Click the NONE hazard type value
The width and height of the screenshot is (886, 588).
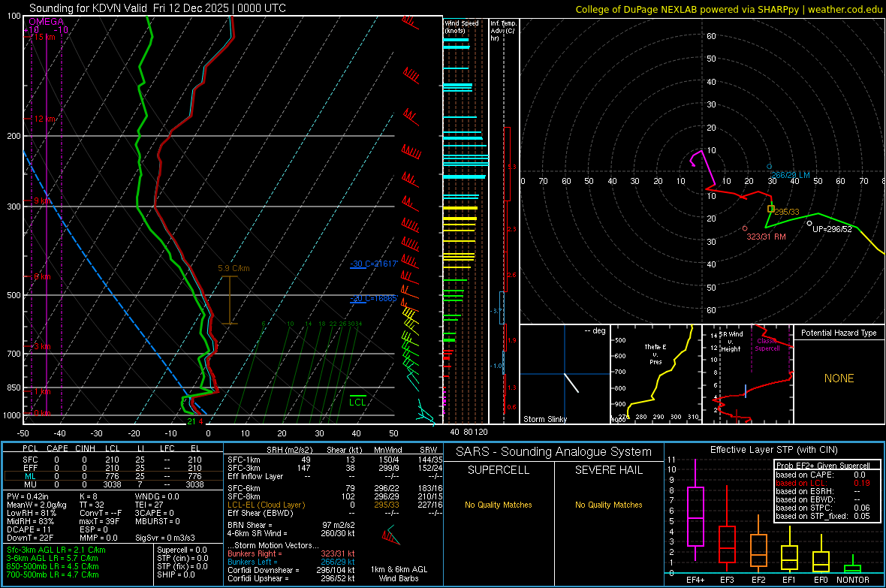coord(839,378)
